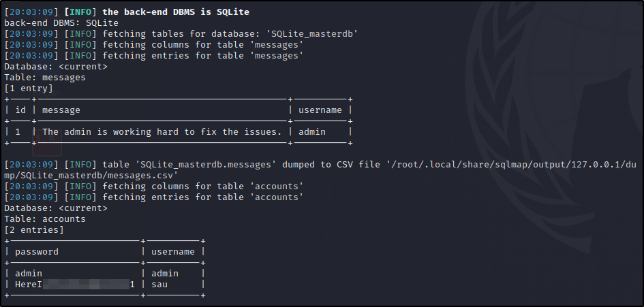
Task: Click the 'Table: accounts' line
Action: [45, 219]
